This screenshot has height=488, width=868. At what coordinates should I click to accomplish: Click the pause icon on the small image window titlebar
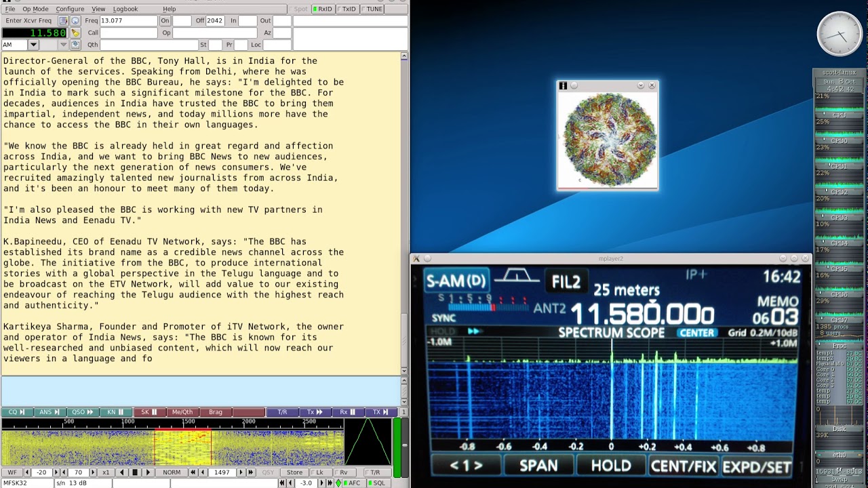point(563,85)
